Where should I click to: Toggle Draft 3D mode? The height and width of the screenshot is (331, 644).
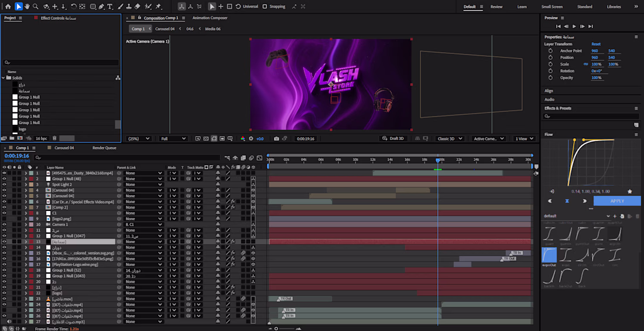(393, 139)
